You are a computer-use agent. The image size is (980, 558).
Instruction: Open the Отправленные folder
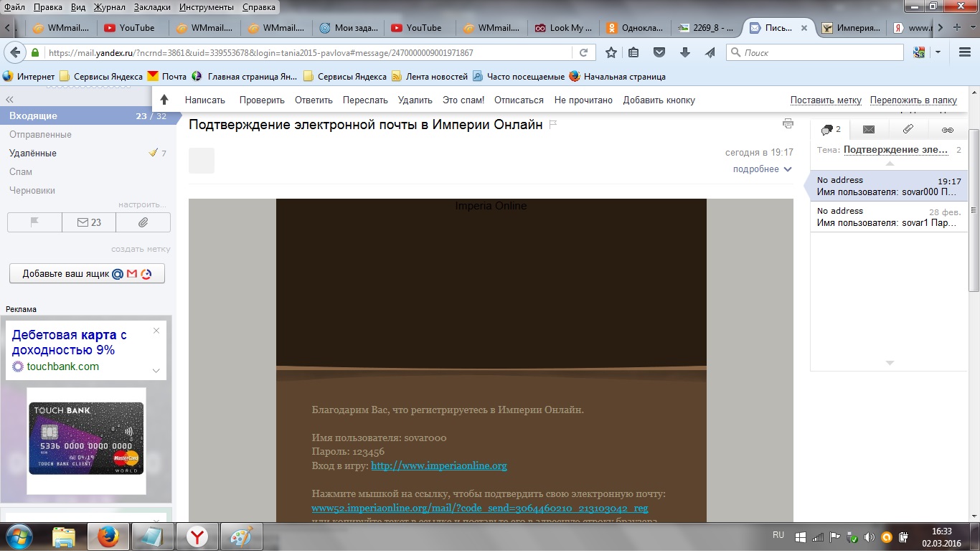[x=40, y=134]
